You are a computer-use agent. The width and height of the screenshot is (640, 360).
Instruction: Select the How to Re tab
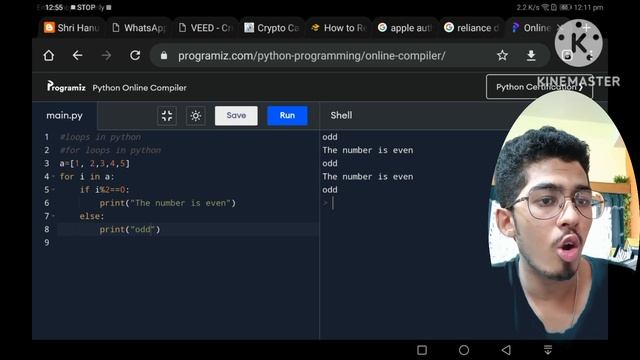(x=339, y=28)
